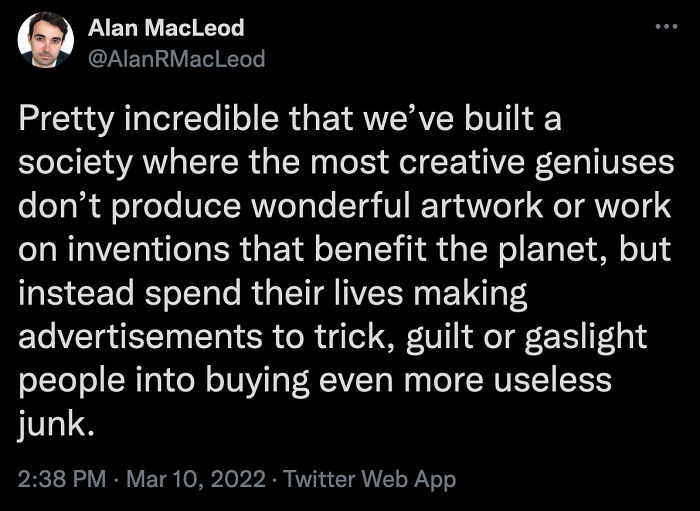
Task: Click the word 'buying' in the tweet
Action: pos(257,382)
